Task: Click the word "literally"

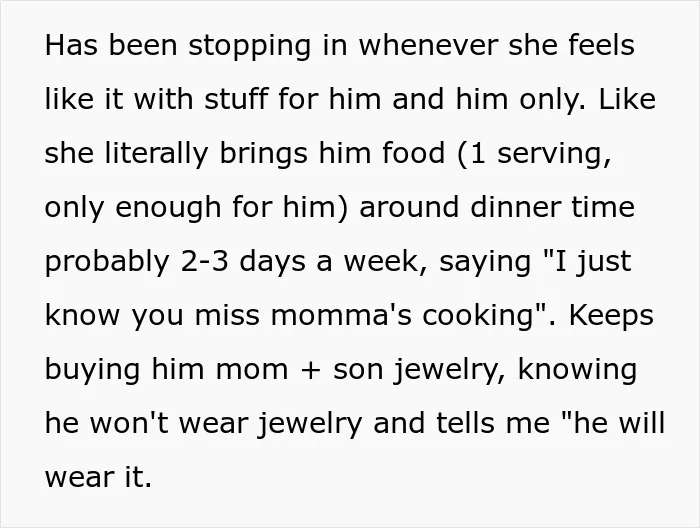Action: pyautogui.click(x=157, y=153)
